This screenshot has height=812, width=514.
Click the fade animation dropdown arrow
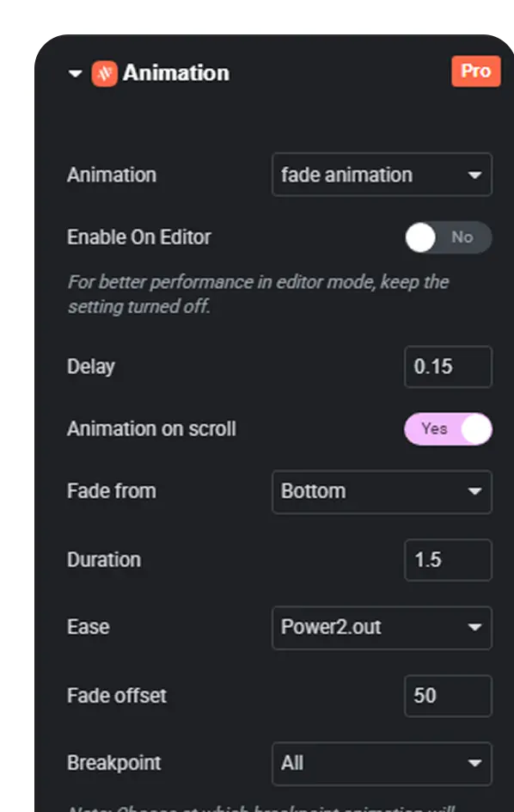point(474,175)
